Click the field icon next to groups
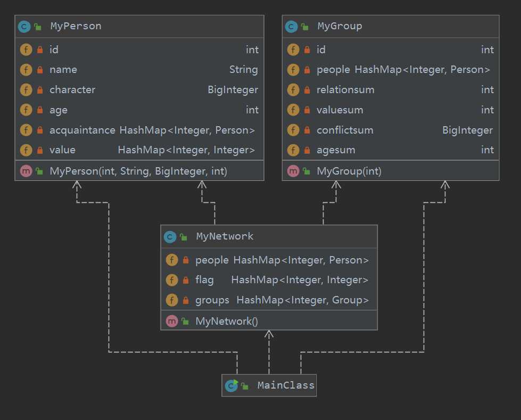This screenshot has width=521, height=420. tap(172, 300)
